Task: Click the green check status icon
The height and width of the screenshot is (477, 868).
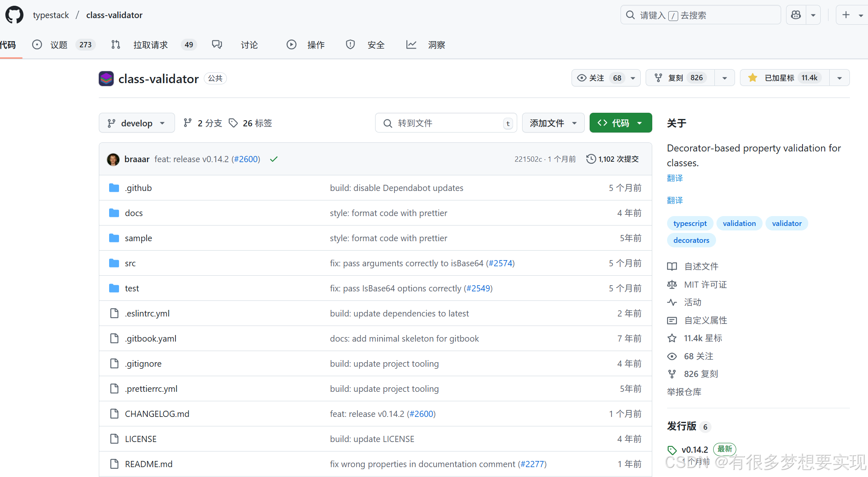Action: (274, 159)
